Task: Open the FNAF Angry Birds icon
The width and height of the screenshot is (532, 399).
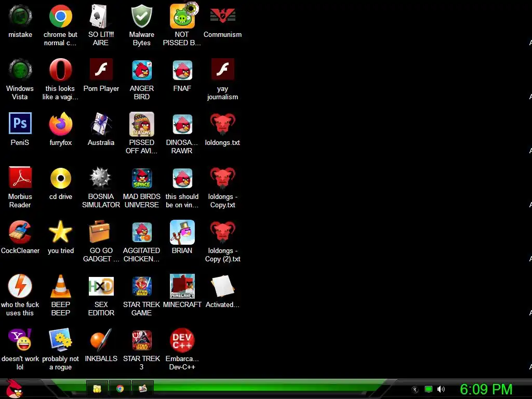Action: (182, 70)
